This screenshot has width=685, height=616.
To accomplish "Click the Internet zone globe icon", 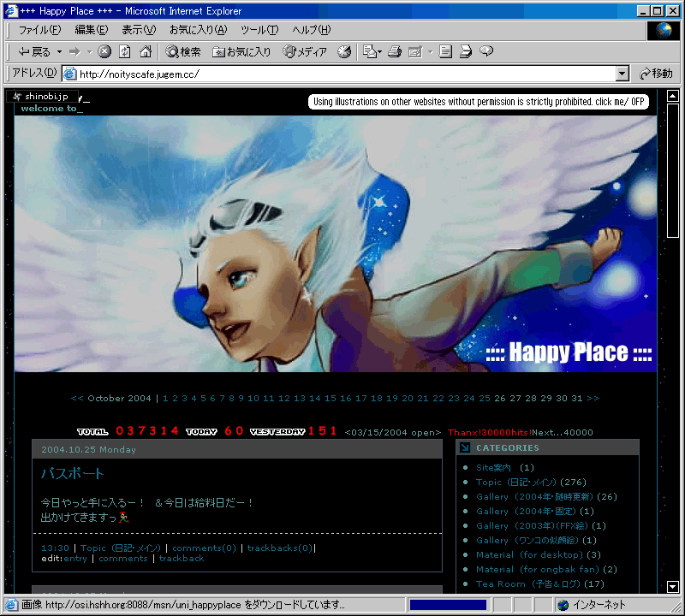I will [563, 605].
